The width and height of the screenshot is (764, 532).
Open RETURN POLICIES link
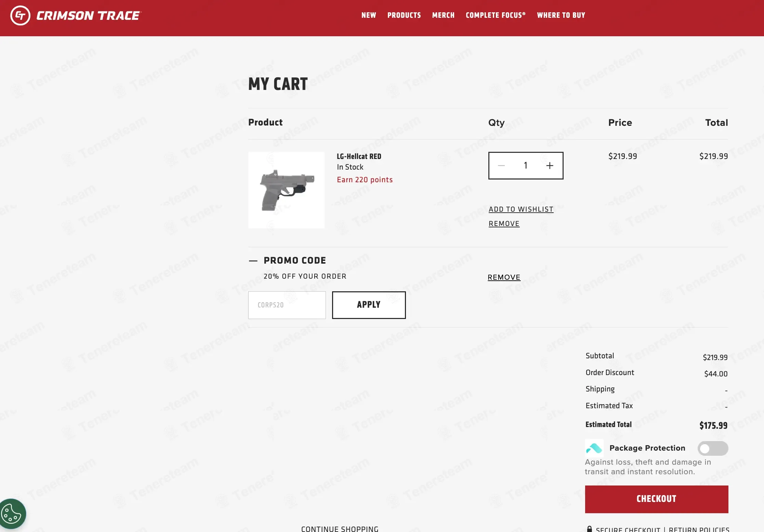[x=699, y=529]
